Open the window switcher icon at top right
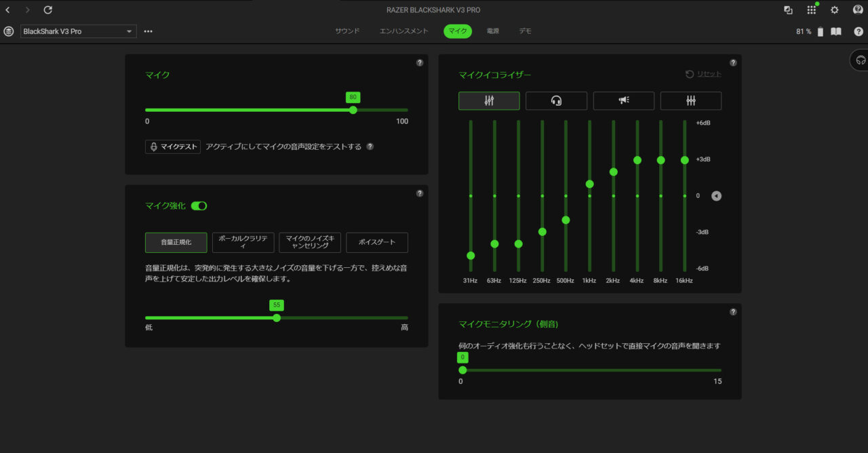This screenshot has height=453, width=868. pyautogui.click(x=788, y=10)
